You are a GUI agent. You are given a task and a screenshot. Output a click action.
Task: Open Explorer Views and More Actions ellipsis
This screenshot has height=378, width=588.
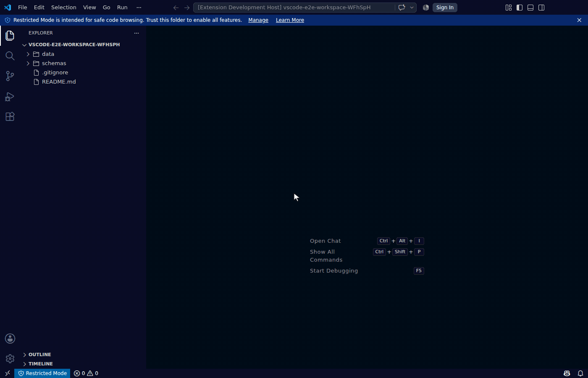[x=136, y=33]
